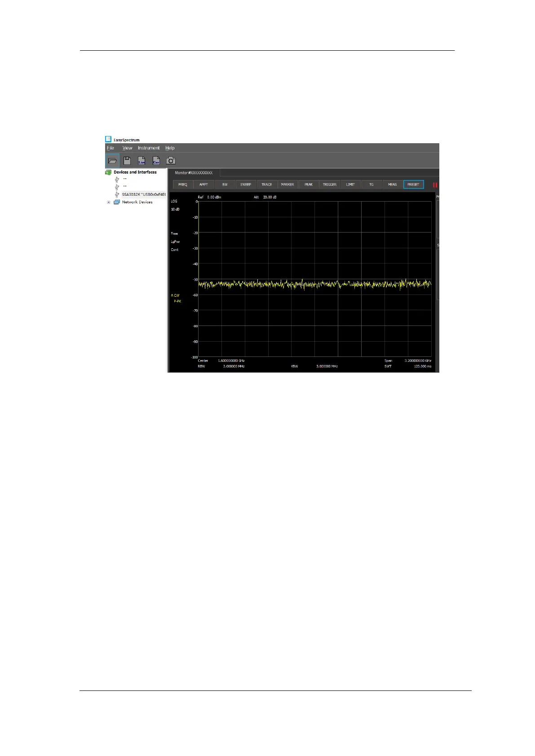Open the Help menu
Image resolution: width=535 pixels, height=756 pixels.
click(170, 148)
